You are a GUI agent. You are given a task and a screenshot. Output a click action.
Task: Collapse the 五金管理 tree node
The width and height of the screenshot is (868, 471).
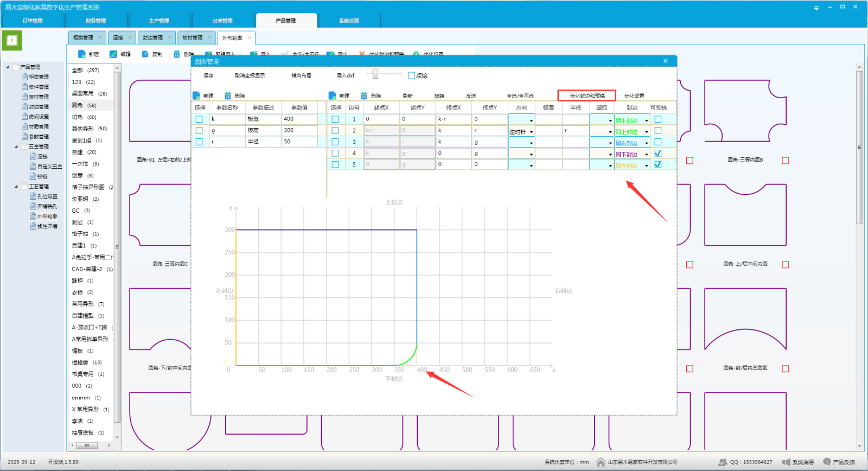(x=16, y=147)
